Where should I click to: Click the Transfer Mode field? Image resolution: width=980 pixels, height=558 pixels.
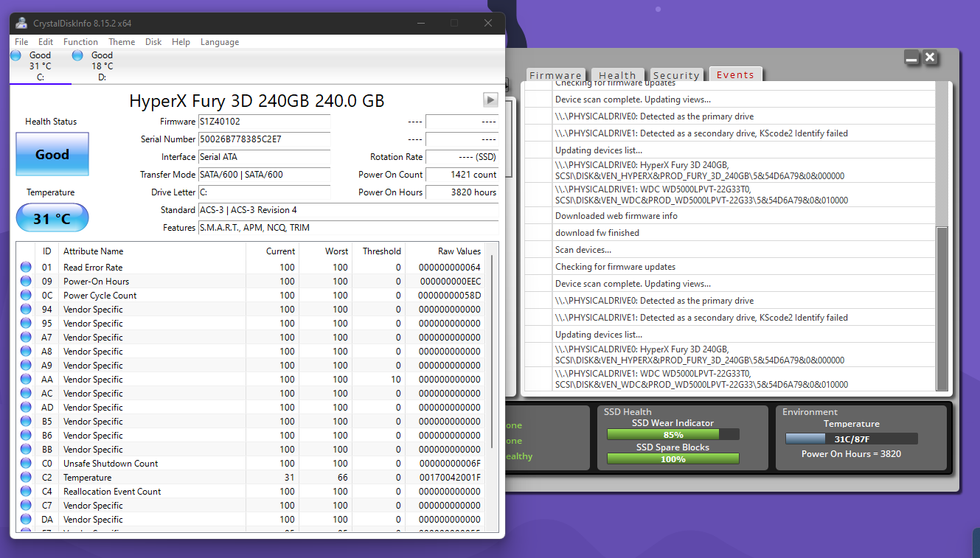click(x=264, y=175)
